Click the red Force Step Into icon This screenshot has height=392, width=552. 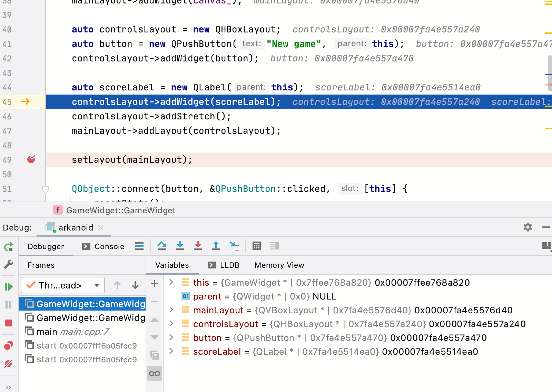198,246
